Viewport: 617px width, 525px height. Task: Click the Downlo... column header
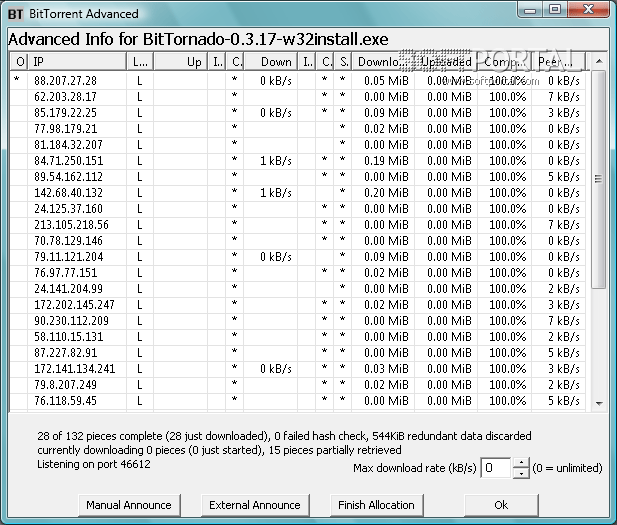click(x=383, y=62)
